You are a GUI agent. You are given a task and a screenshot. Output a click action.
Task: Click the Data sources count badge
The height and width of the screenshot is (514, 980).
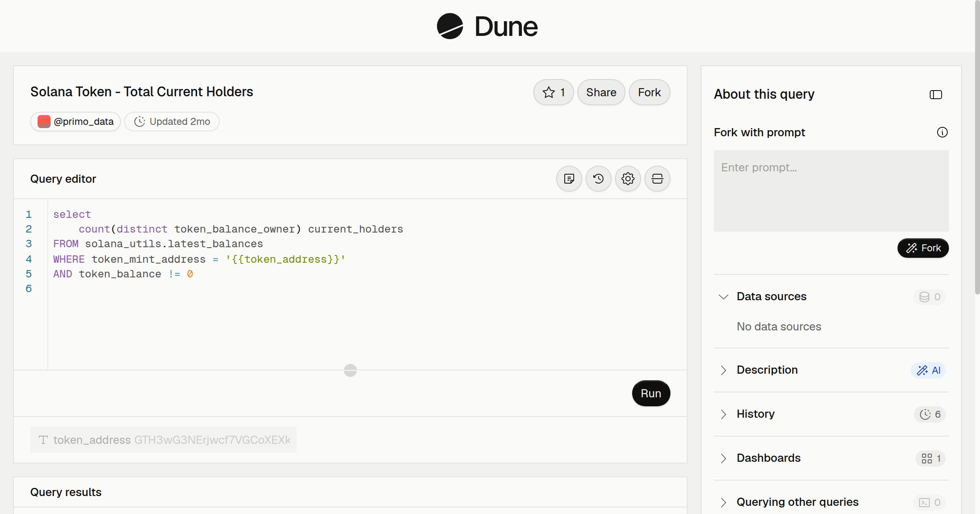[929, 297]
